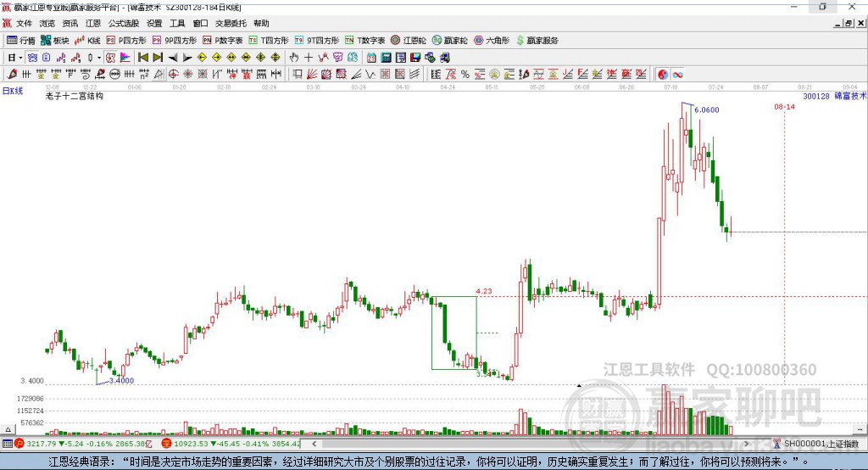Select the crosshair plus cursor tool
Screen dimensions: 868x470
309,58
